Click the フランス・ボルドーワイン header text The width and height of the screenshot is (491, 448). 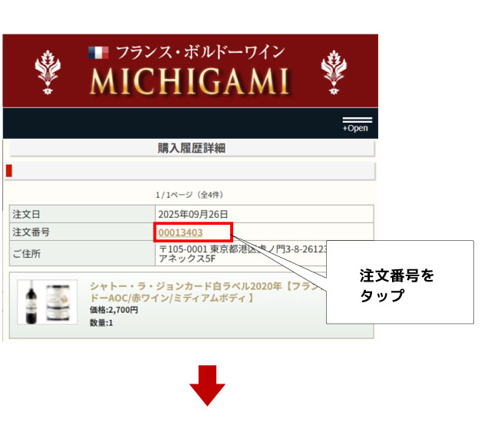coord(200,52)
